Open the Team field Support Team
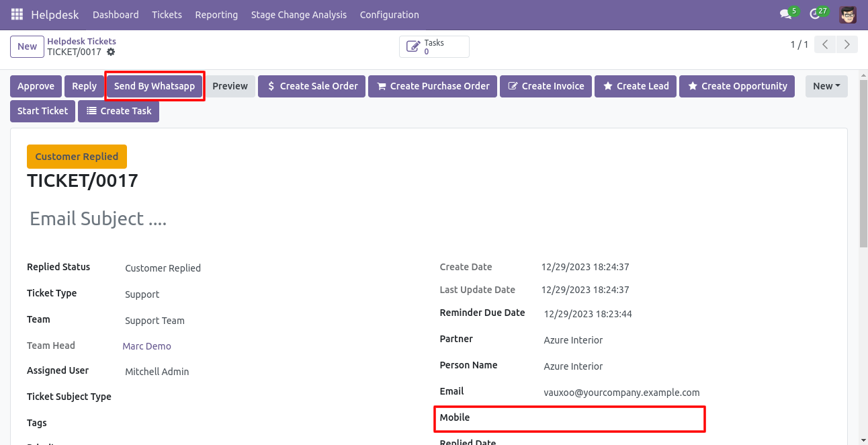Screen dimensions: 868x445 155,321
